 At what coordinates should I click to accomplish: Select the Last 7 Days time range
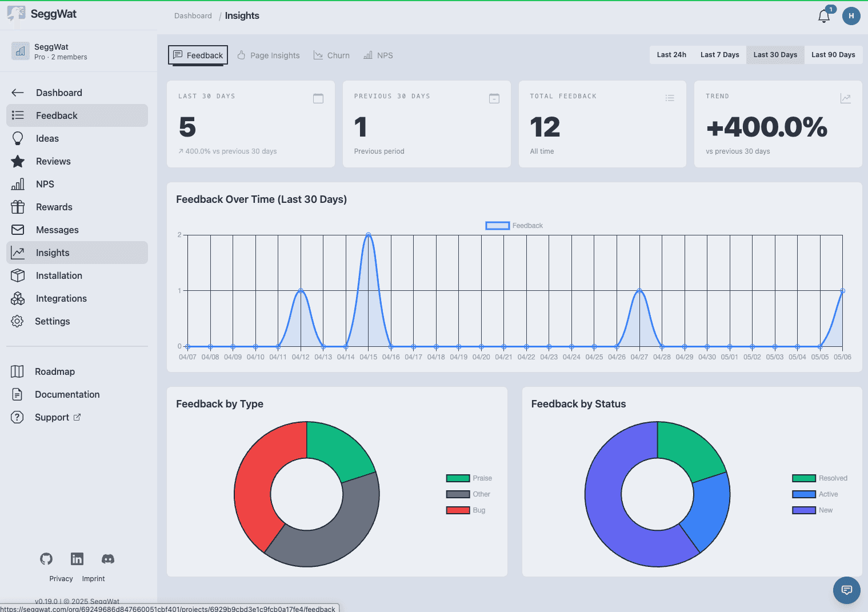tap(720, 55)
